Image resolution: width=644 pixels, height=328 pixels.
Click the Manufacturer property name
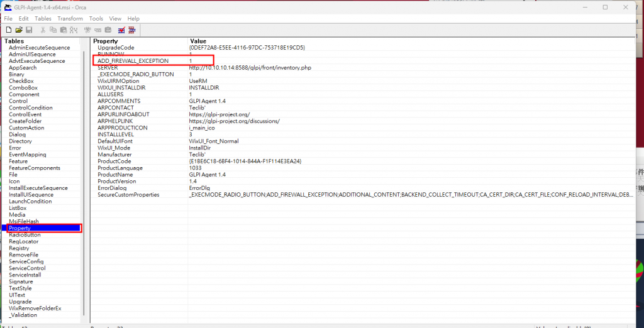click(114, 155)
